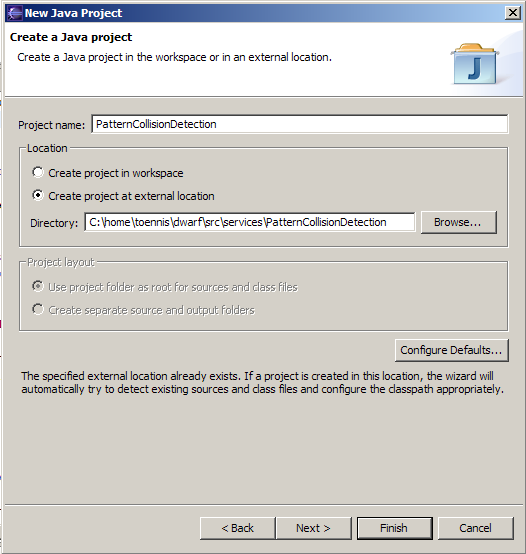This screenshot has height=554, width=526.
Task: Click the Create a Java project heading
Action: click(x=71, y=37)
